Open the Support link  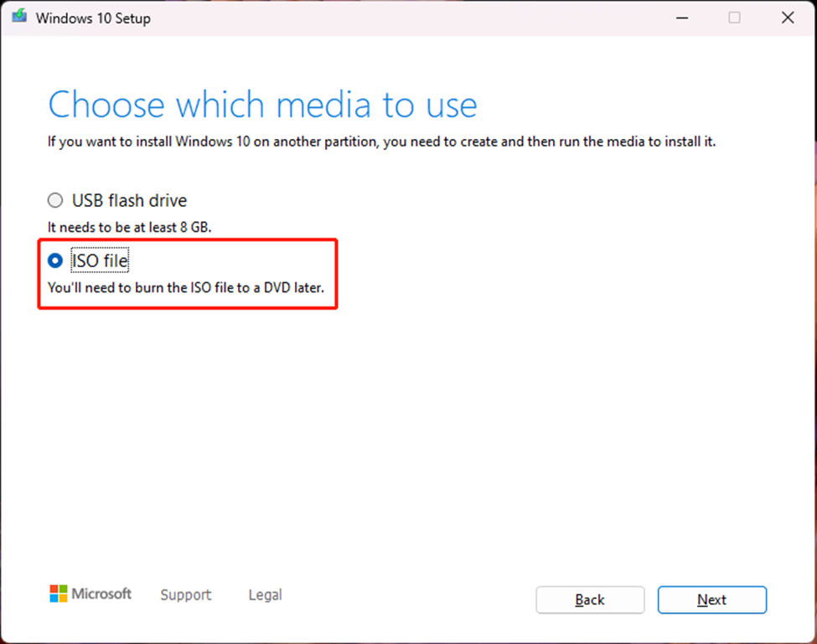[x=185, y=595]
